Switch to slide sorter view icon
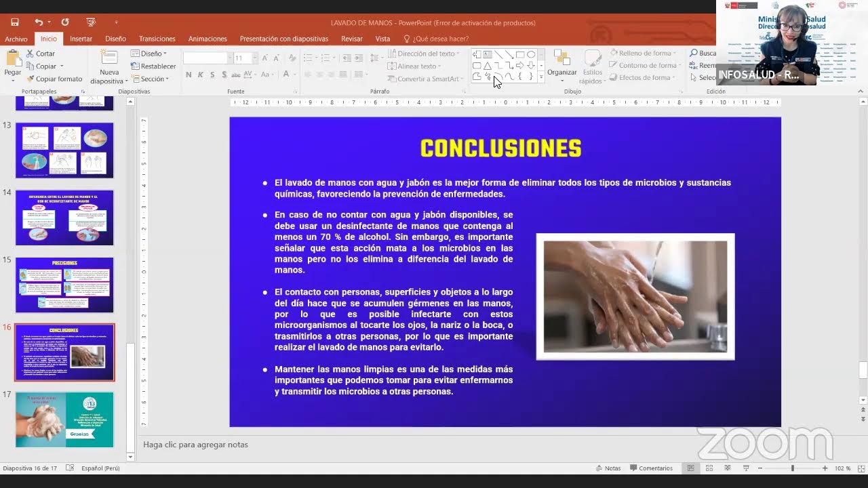This screenshot has height=488, width=868. click(x=709, y=468)
